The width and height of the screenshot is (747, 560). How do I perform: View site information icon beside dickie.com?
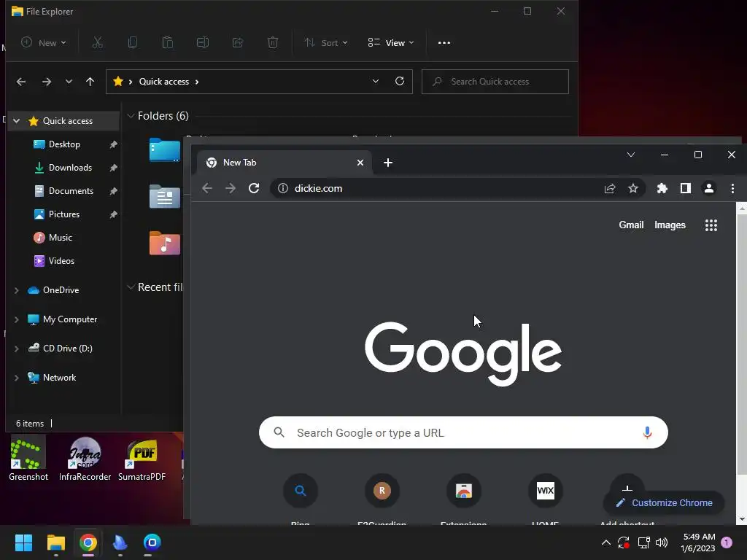click(283, 188)
